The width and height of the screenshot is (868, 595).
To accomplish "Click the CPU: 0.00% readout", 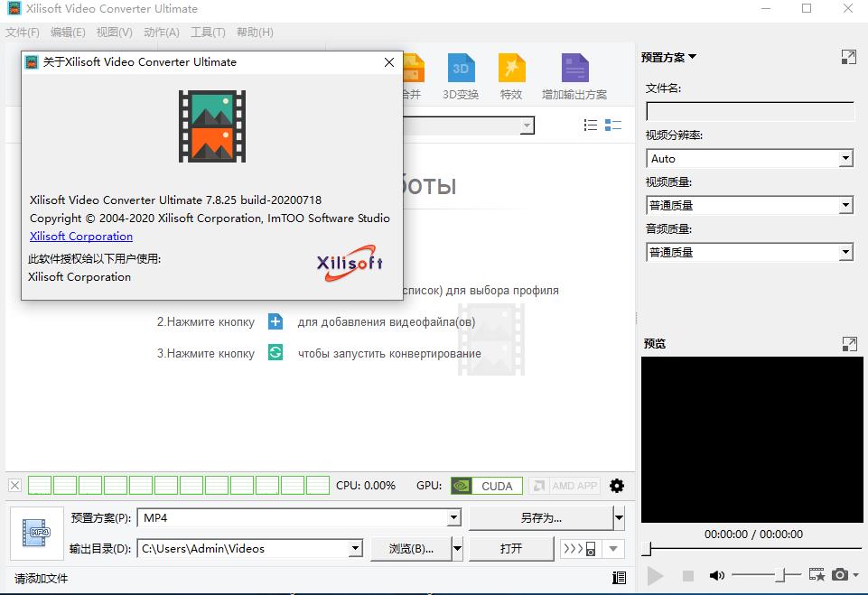I will (366, 486).
